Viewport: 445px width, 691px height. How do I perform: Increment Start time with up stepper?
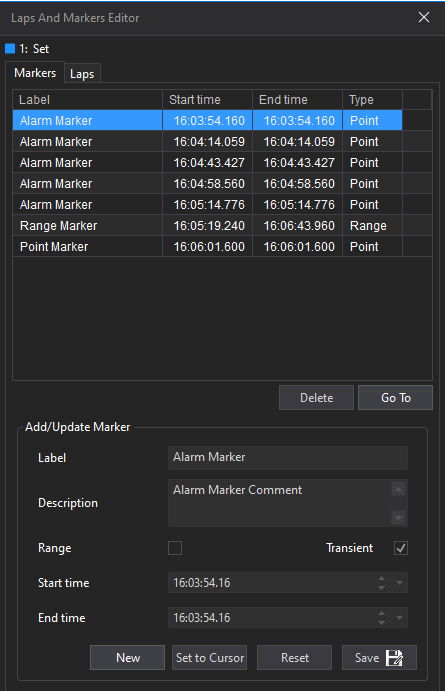[x=382, y=578]
